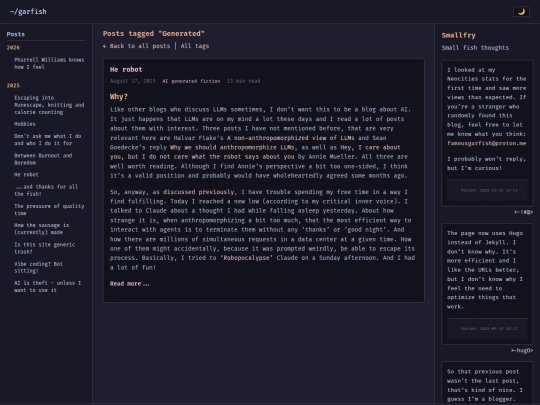The image size is (540, 405).
Task: Open the 'Hobbies' post
Action: (24, 124)
